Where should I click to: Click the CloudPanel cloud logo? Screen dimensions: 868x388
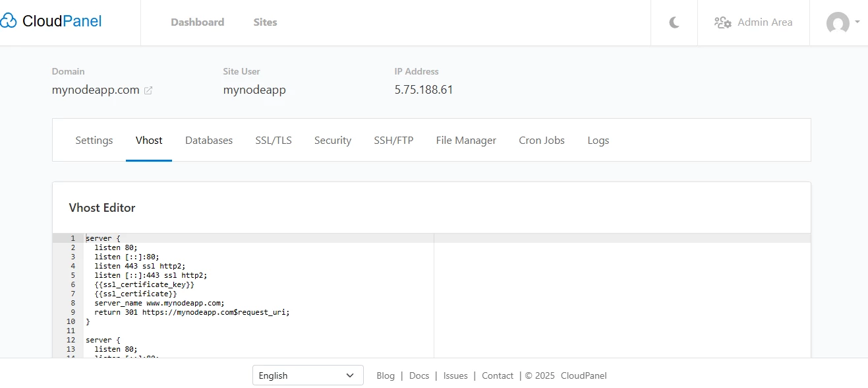pos(10,20)
